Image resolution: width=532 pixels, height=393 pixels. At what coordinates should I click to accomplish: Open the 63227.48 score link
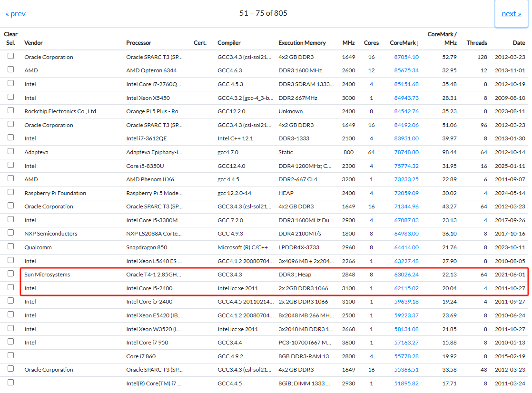coord(406,261)
